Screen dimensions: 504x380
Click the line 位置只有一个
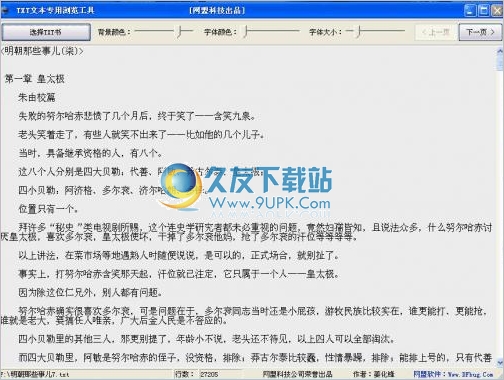49,209
